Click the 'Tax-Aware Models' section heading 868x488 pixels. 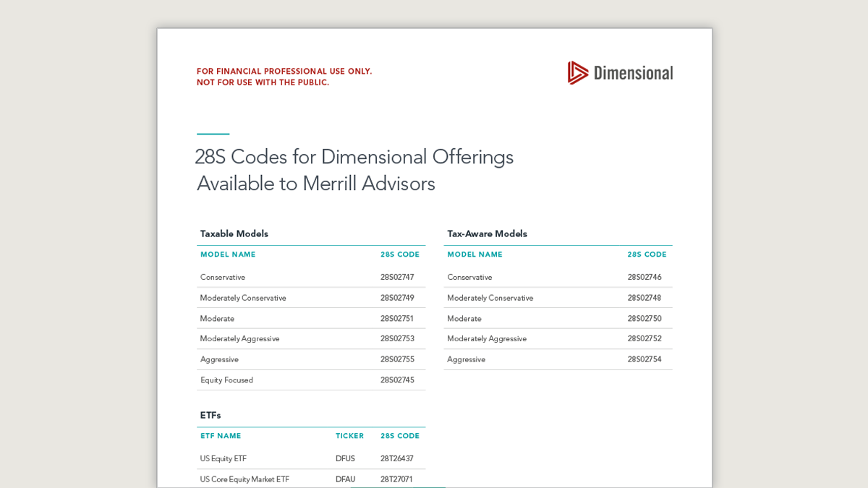point(487,234)
